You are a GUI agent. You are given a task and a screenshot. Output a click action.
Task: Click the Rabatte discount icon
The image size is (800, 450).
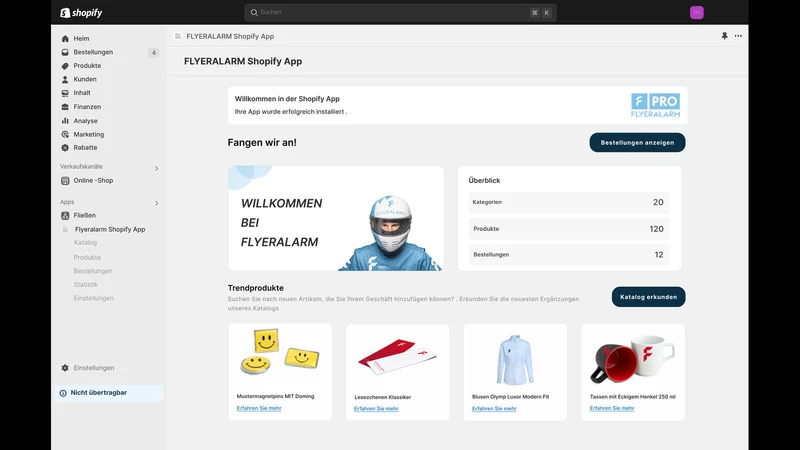click(x=65, y=147)
